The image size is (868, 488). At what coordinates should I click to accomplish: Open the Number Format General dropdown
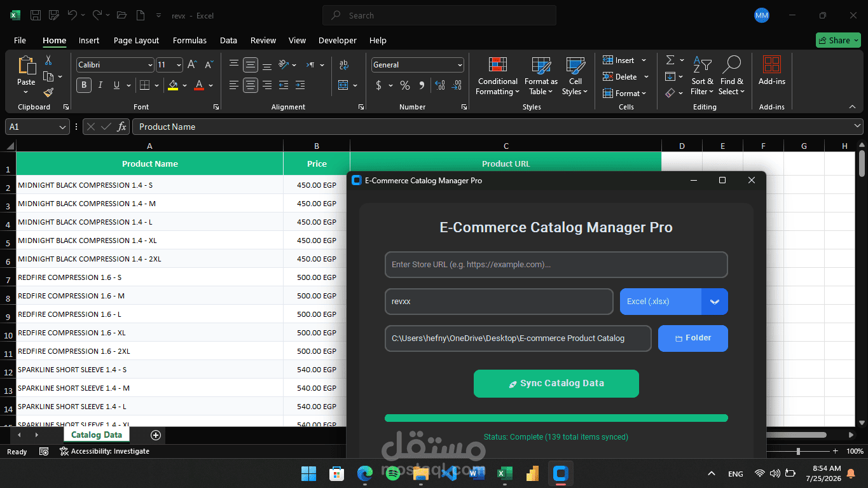pos(460,65)
